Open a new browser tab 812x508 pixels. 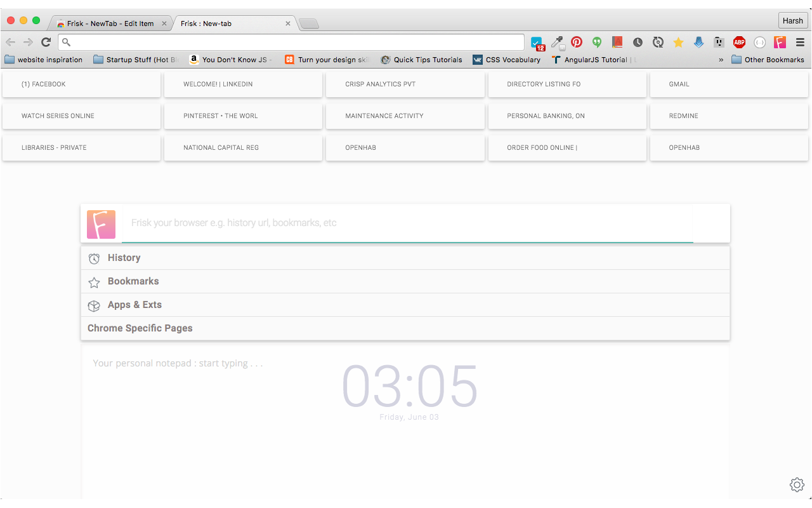pyautogui.click(x=309, y=24)
